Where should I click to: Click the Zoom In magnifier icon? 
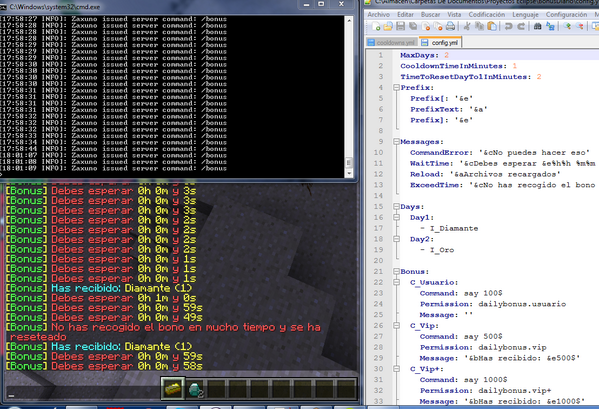click(x=567, y=26)
